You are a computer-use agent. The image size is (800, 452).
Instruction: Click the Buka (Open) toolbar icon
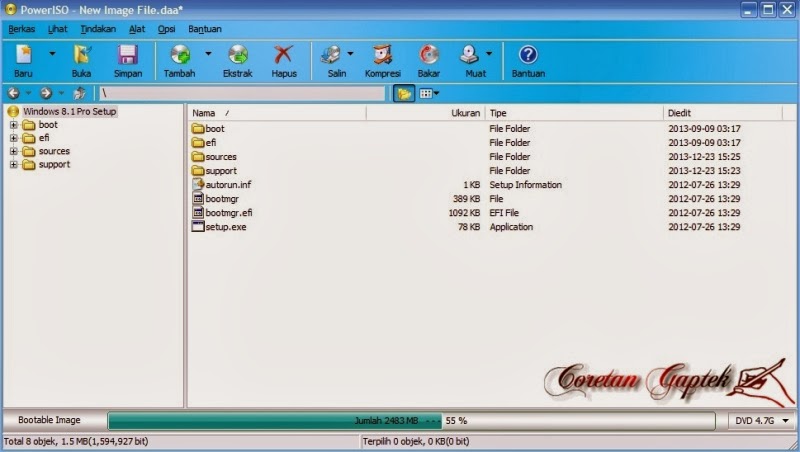click(x=82, y=55)
